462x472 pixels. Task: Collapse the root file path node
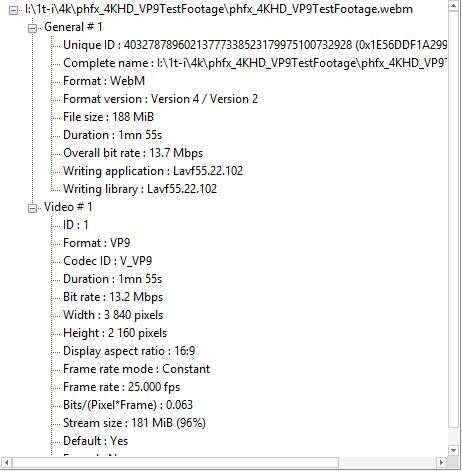[x=13, y=11]
